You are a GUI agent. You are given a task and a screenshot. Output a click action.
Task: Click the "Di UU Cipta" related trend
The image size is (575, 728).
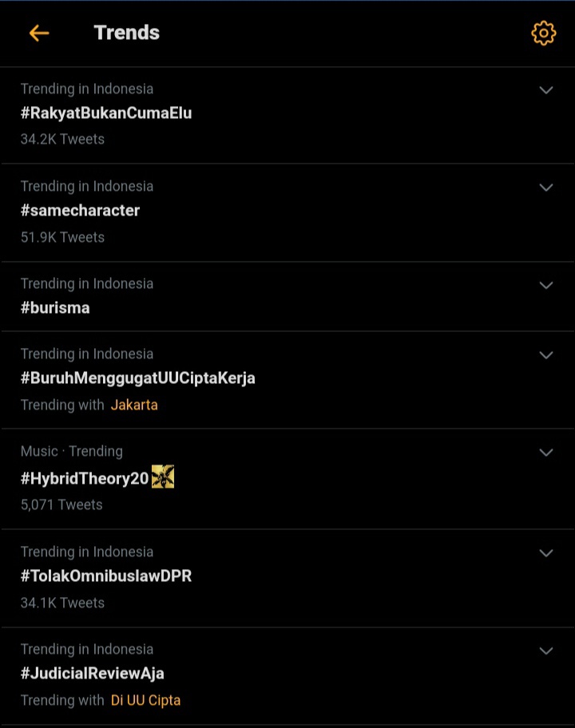[145, 700]
